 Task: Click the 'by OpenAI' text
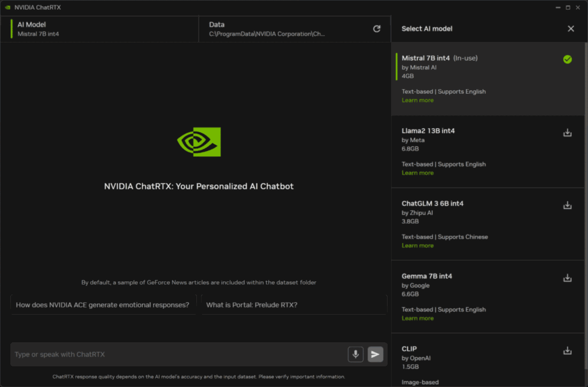coord(416,358)
